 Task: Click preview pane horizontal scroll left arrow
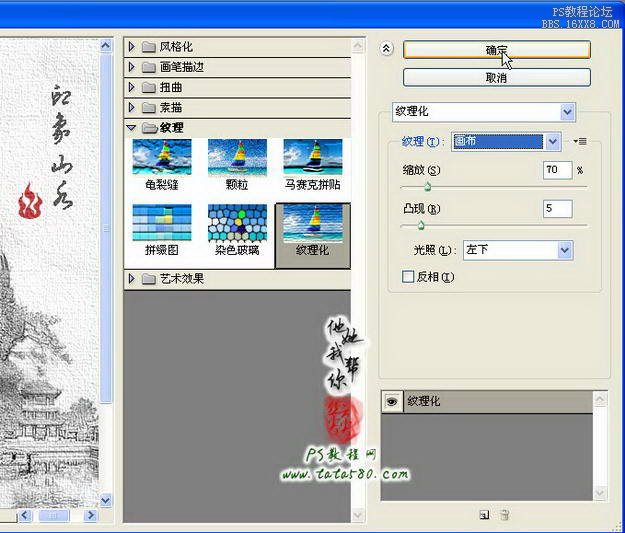pos(25,515)
